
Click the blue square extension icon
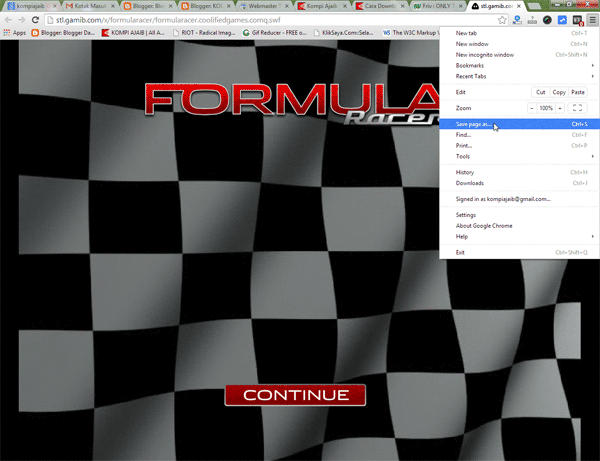click(562, 20)
